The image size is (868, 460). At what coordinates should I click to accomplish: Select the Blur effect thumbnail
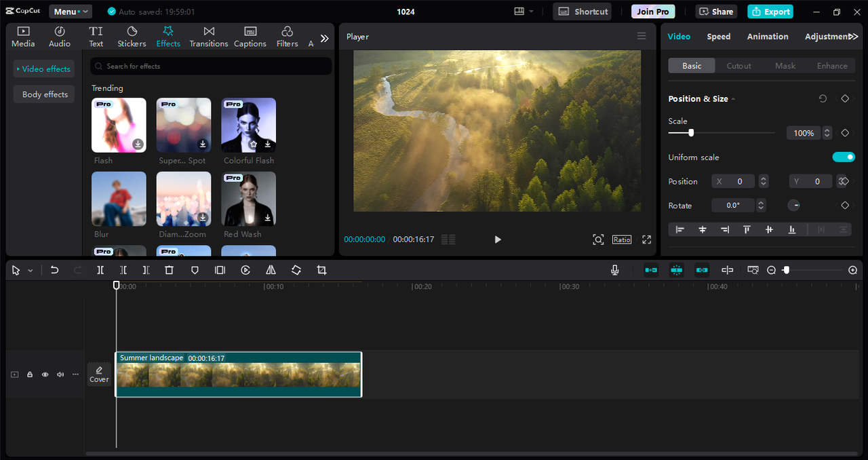point(119,199)
